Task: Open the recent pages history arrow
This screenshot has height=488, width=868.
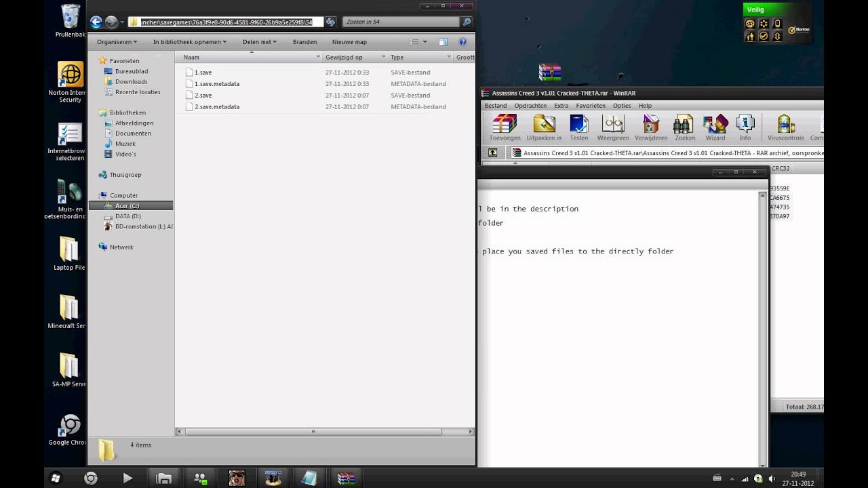Action: (x=122, y=22)
